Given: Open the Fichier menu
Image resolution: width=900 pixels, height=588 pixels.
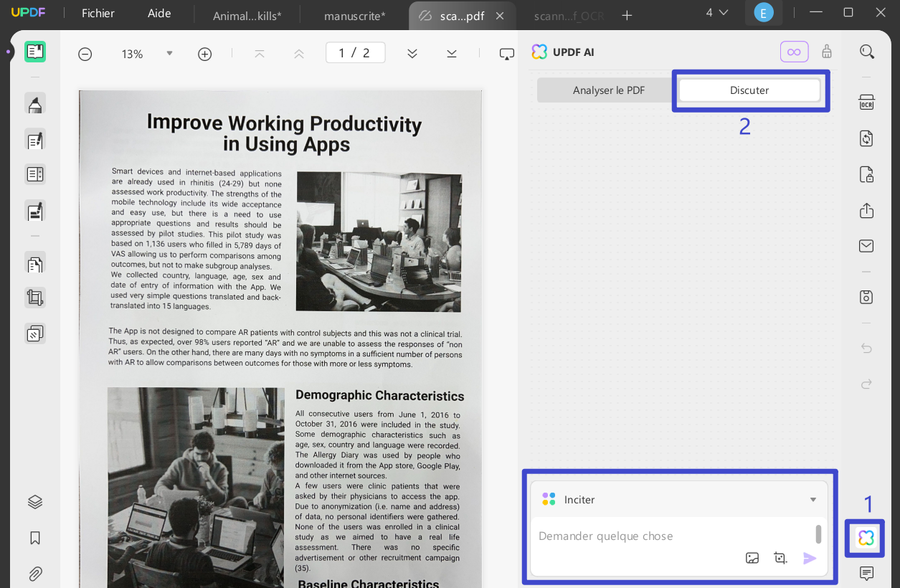Looking at the screenshot, I should click(98, 13).
